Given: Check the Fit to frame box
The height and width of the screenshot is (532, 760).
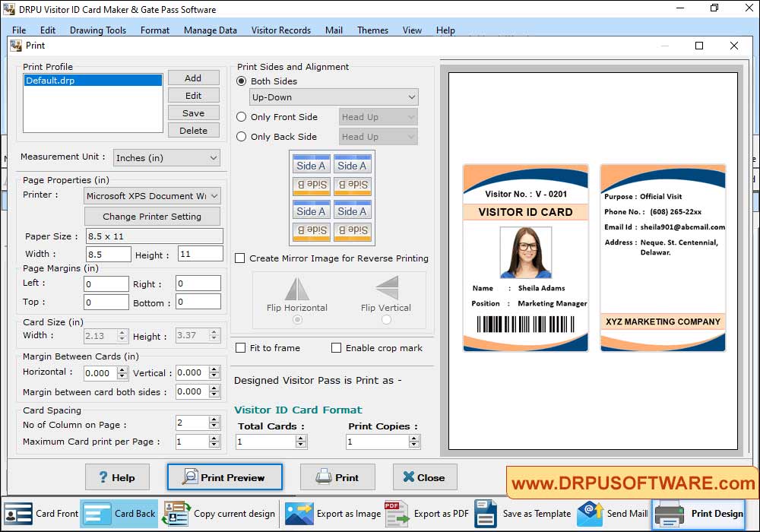Looking at the screenshot, I should pos(240,348).
